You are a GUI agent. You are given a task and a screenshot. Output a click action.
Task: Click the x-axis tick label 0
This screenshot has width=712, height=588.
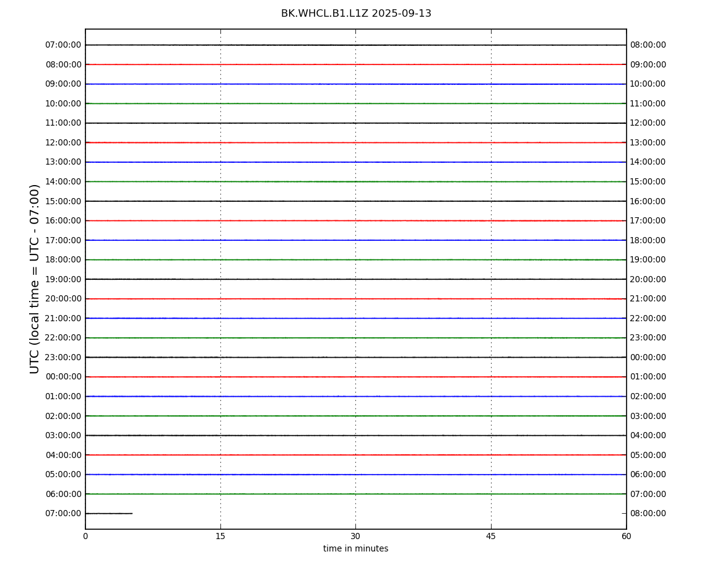(x=85, y=536)
